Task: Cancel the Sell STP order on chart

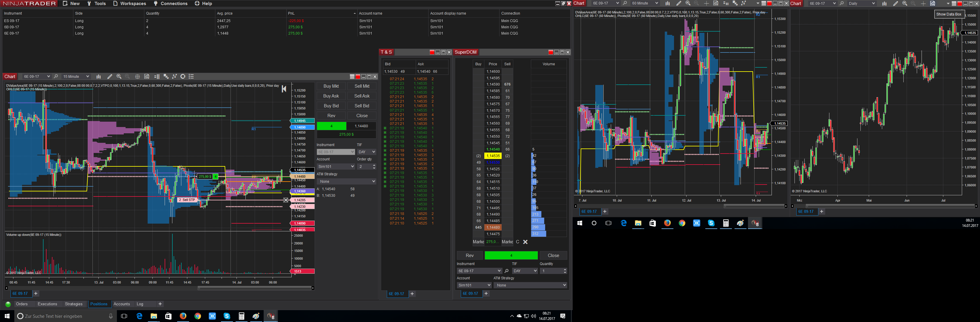Action: pos(286,200)
